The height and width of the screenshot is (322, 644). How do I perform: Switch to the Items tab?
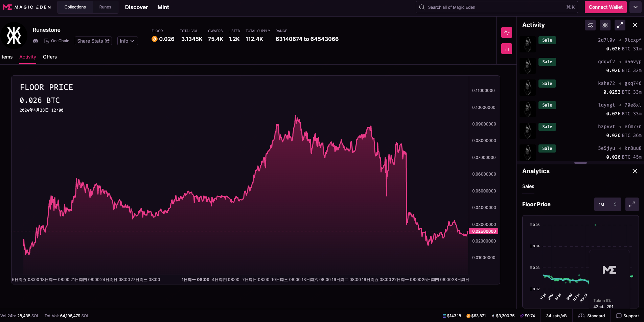point(6,57)
